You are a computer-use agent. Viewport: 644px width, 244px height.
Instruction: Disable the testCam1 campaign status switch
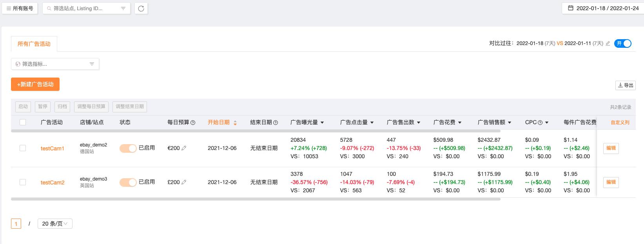coord(128,148)
